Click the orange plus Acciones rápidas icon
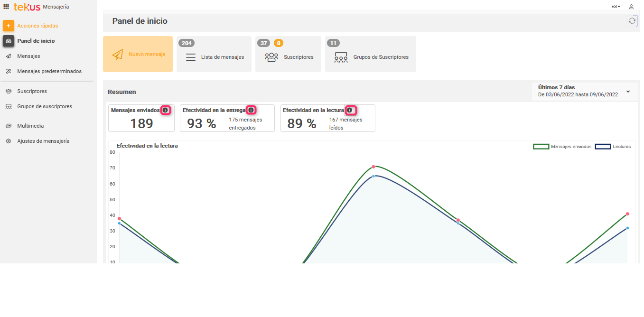 [x=9, y=26]
